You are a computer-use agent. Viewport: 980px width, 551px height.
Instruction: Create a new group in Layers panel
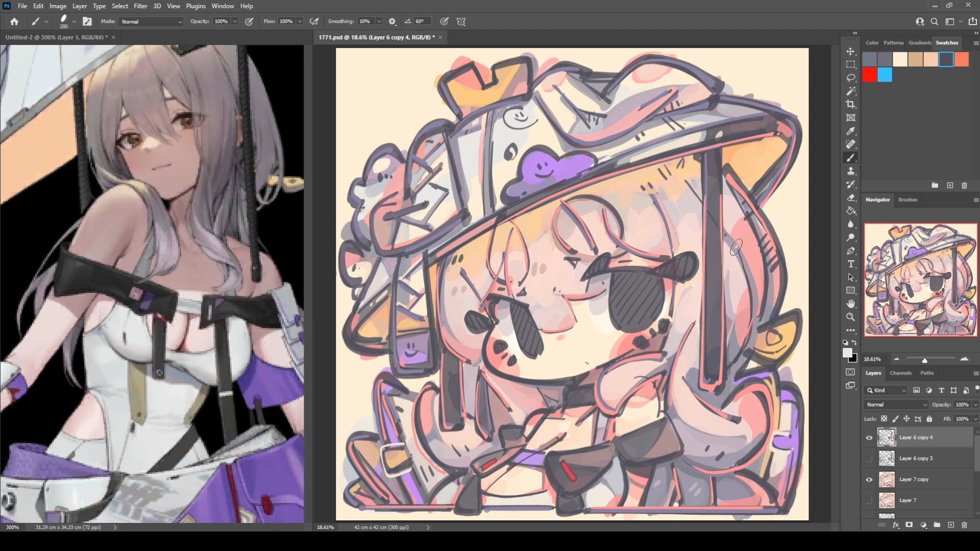pos(937,524)
